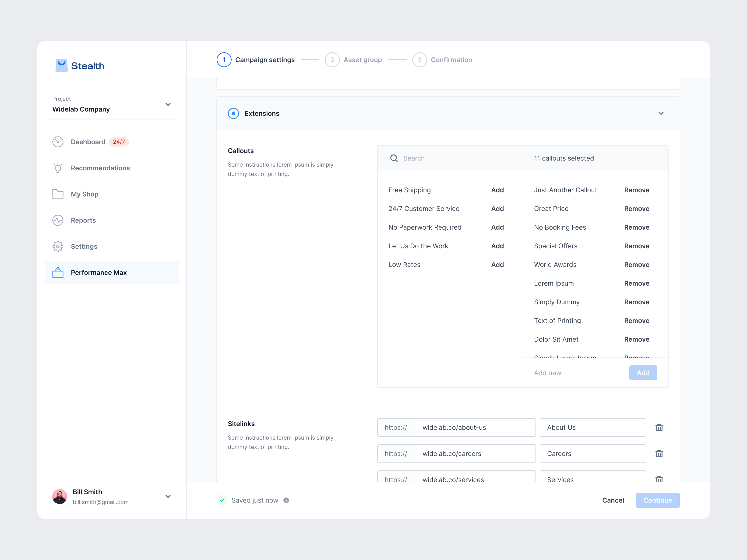Image resolution: width=747 pixels, height=560 pixels.
Task: Click the search magnifier icon in callouts
Action: click(x=394, y=158)
